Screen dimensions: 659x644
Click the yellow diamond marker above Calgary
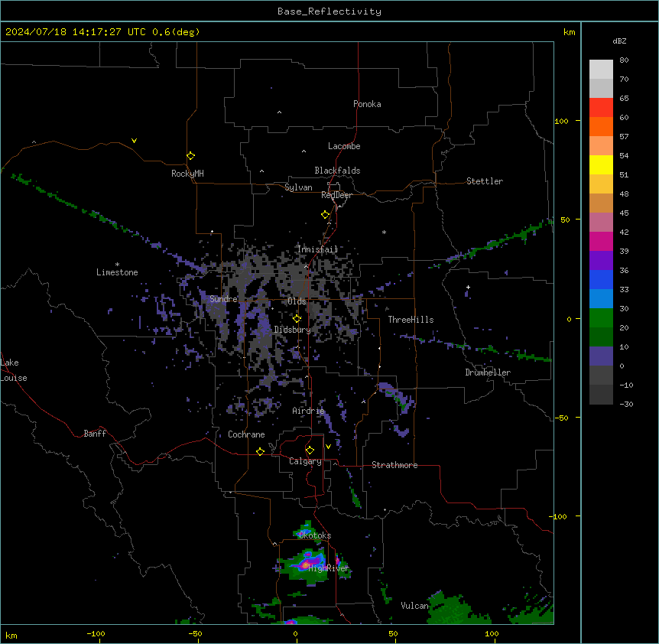pos(310,450)
